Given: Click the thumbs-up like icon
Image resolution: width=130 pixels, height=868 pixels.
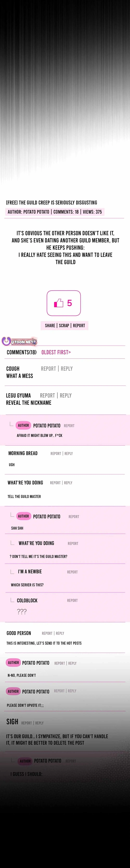Looking at the screenshot, I should 59,303.
